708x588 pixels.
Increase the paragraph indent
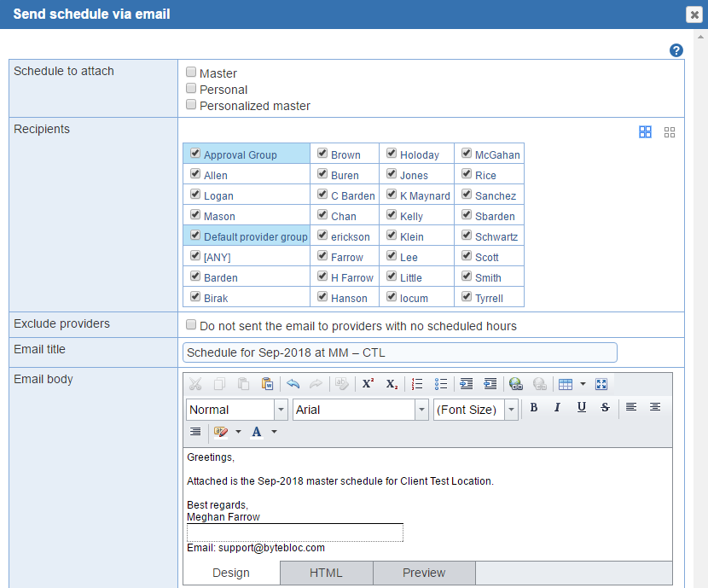pos(466,384)
